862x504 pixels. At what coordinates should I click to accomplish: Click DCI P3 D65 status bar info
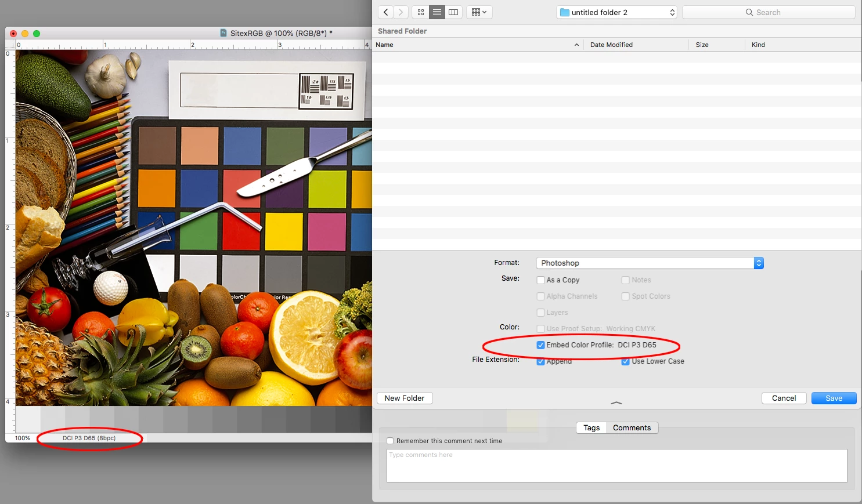pyautogui.click(x=89, y=438)
